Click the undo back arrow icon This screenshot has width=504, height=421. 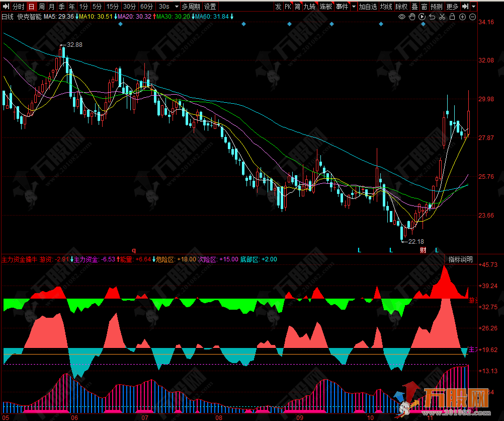[x=433, y=17]
